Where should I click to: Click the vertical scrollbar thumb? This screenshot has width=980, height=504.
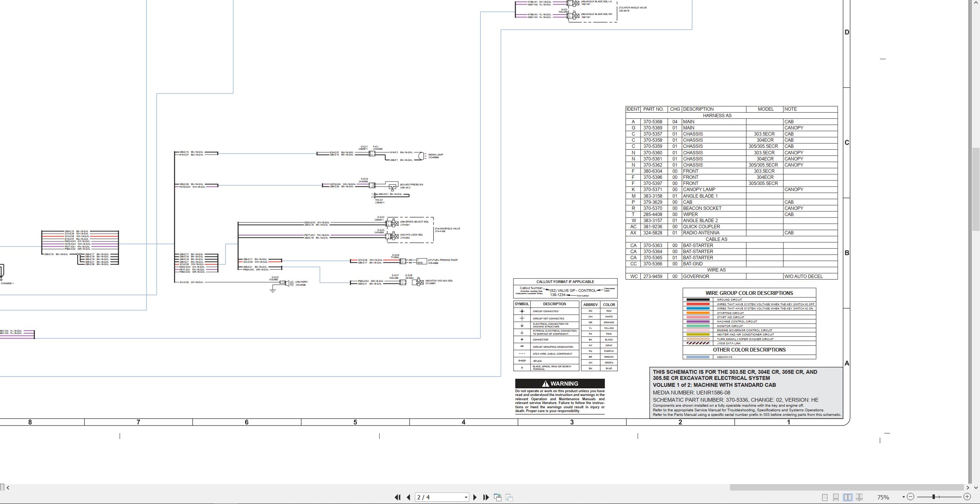click(x=976, y=189)
